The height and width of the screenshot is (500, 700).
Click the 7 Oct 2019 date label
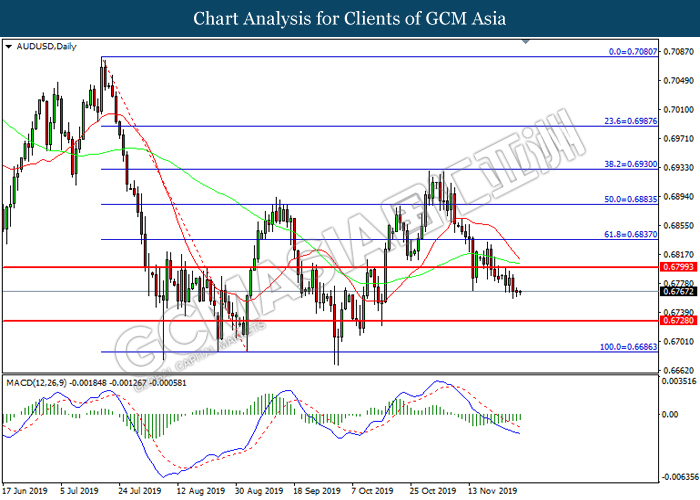[372, 491]
